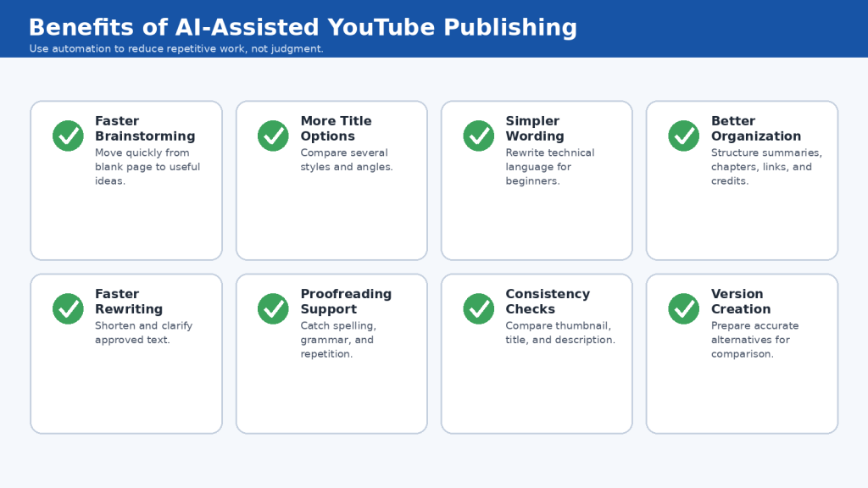Select text 'Rewrite technical language for beginners.'

(x=549, y=167)
